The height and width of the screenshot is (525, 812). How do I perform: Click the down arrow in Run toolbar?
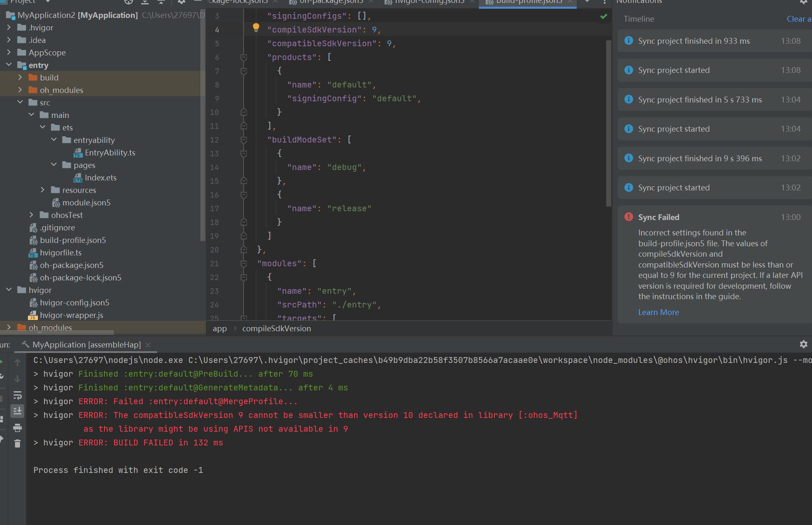(x=17, y=378)
